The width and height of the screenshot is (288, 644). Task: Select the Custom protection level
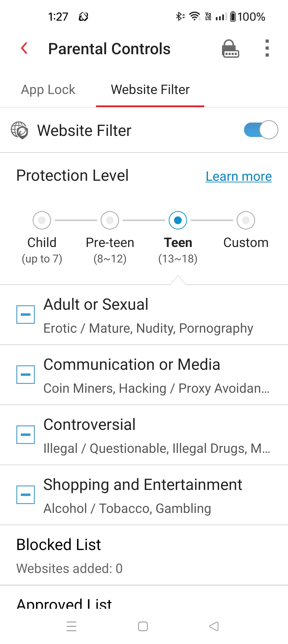click(x=246, y=221)
